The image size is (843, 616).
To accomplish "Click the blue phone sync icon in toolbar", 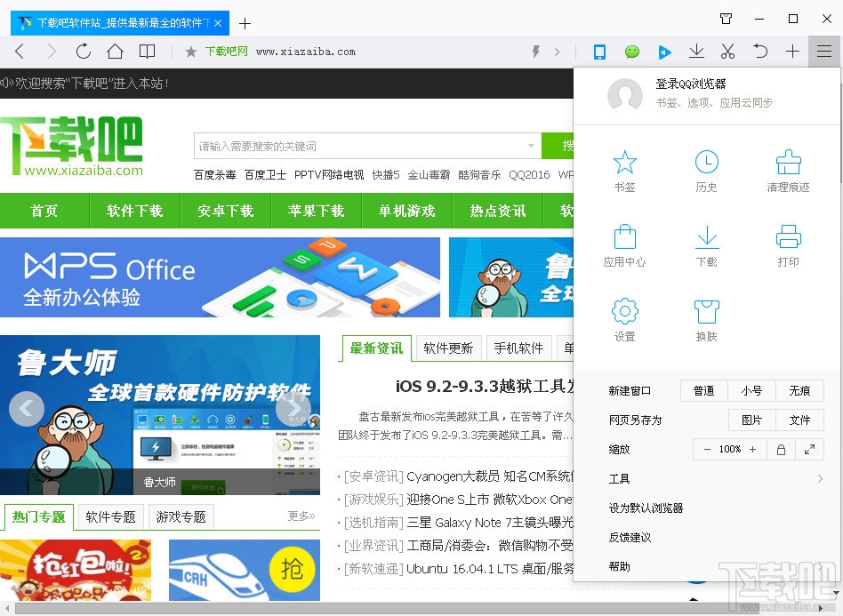I will (x=599, y=52).
